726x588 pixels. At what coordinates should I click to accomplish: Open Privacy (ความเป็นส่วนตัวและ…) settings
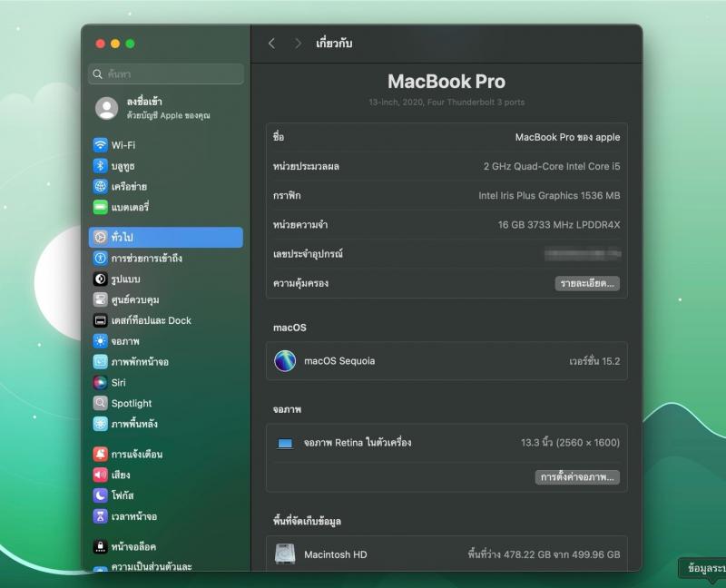(166, 566)
